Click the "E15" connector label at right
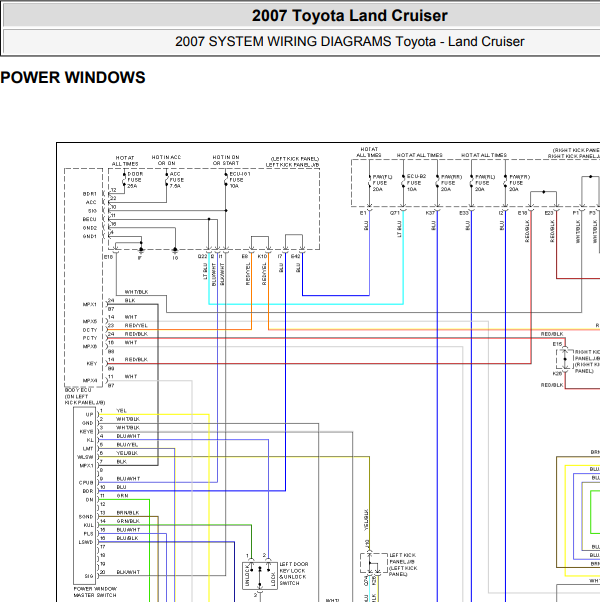Screen dimensions: 600x602 click(557, 344)
